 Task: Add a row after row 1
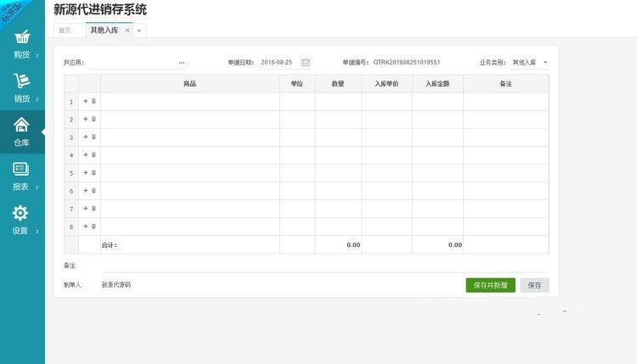tap(86, 101)
